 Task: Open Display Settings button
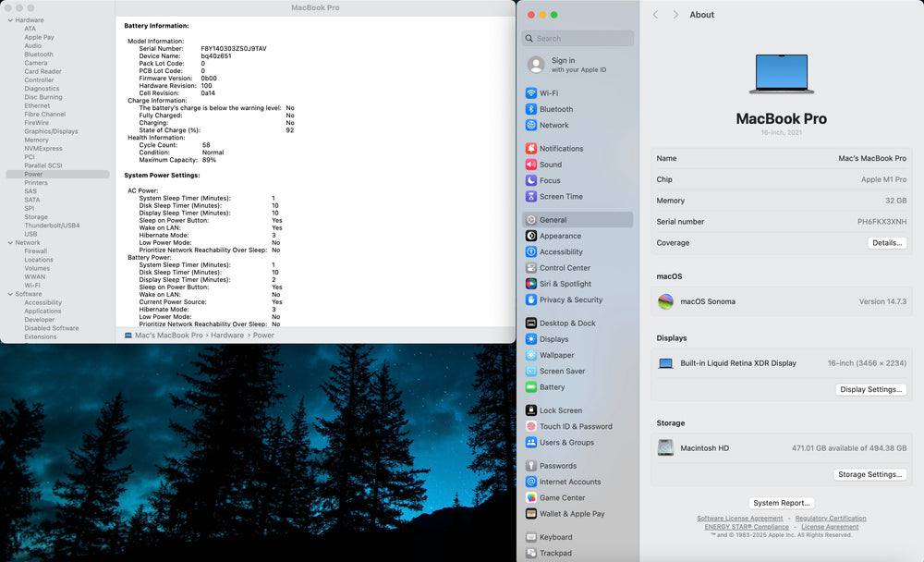[871, 389]
